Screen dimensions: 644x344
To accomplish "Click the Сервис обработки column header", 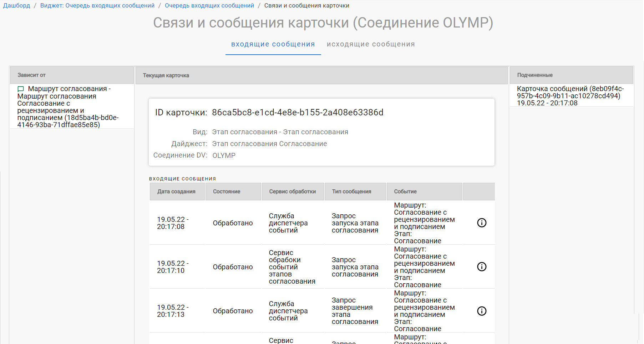I will 292,191.
